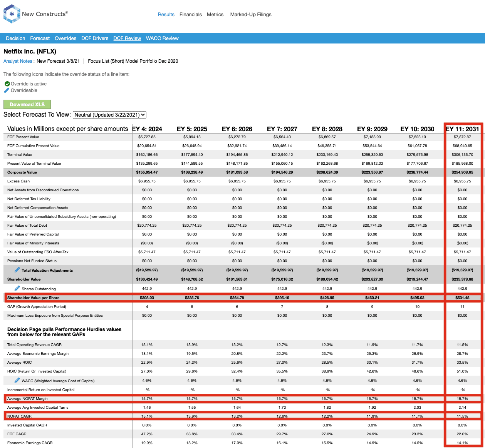Select the Shareholder Value per Share label
This screenshot has height=448, width=485.
point(34,298)
